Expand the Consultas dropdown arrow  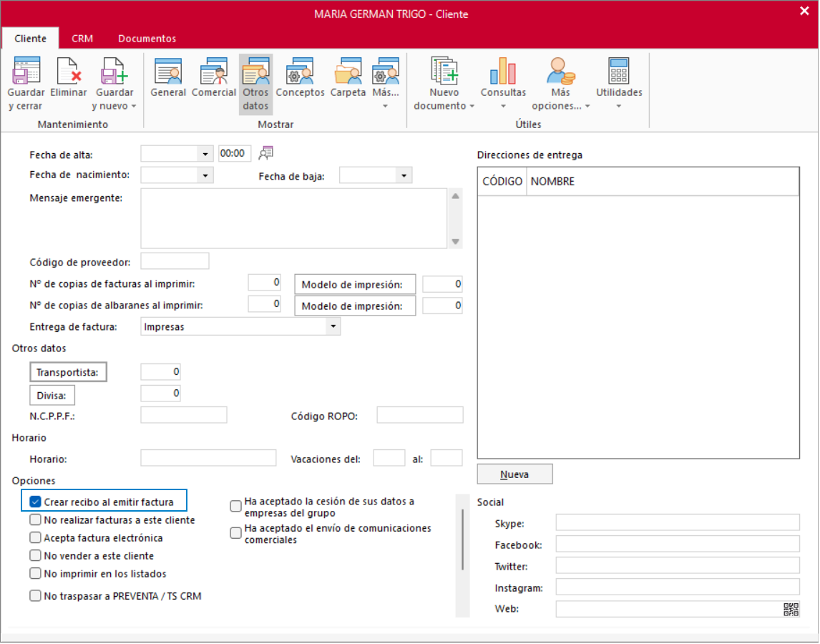(503, 106)
